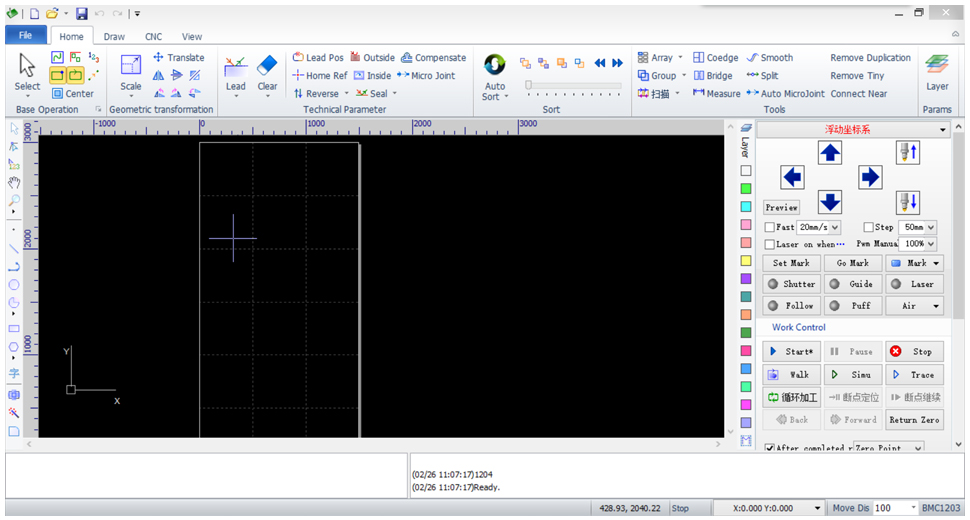Click the Split tool
The width and height of the screenshot is (970, 520).
click(762, 75)
